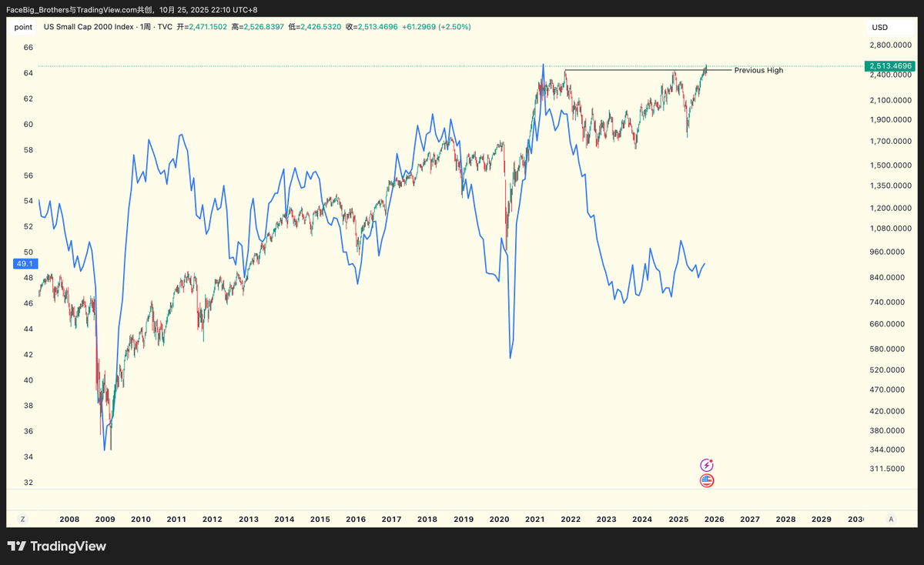The height and width of the screenshot is (565, 924).
Task: Click the 2015 year label on time axis
Action: click(320, 520)
